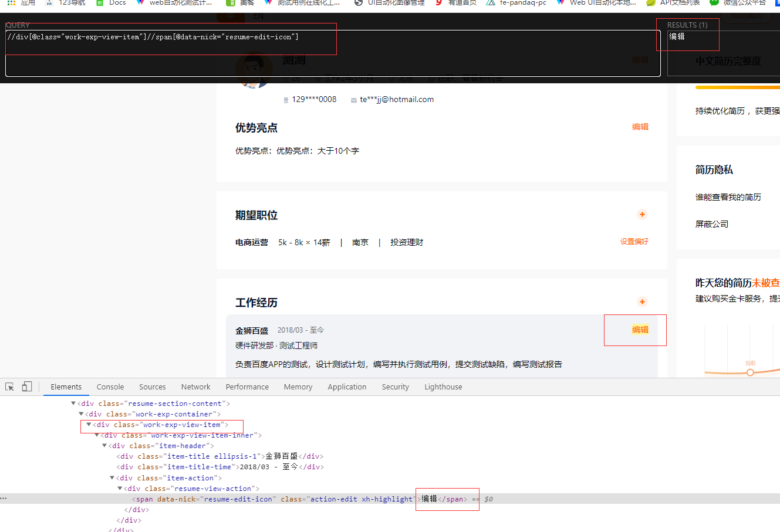Collapse the resume-section-content div node
This screenshot has width=780, height=532.
pyautogui.click(x=73, y=403)
